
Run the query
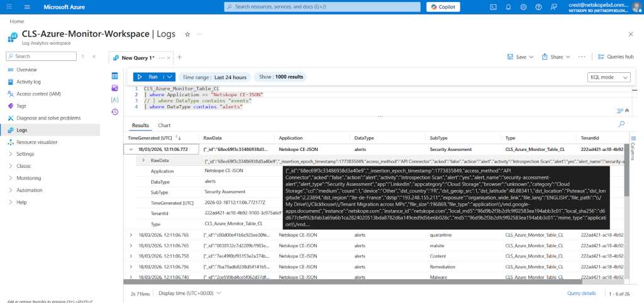148,77
